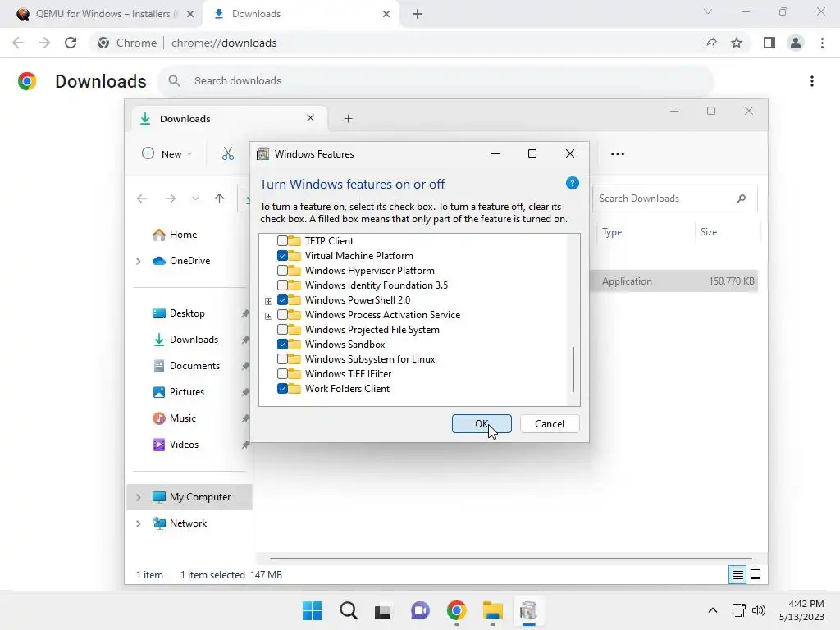Select Desktop in Explorer sidebar
Image resolution: width=840 pixels, height=630 pixels.
coord(178,313)
